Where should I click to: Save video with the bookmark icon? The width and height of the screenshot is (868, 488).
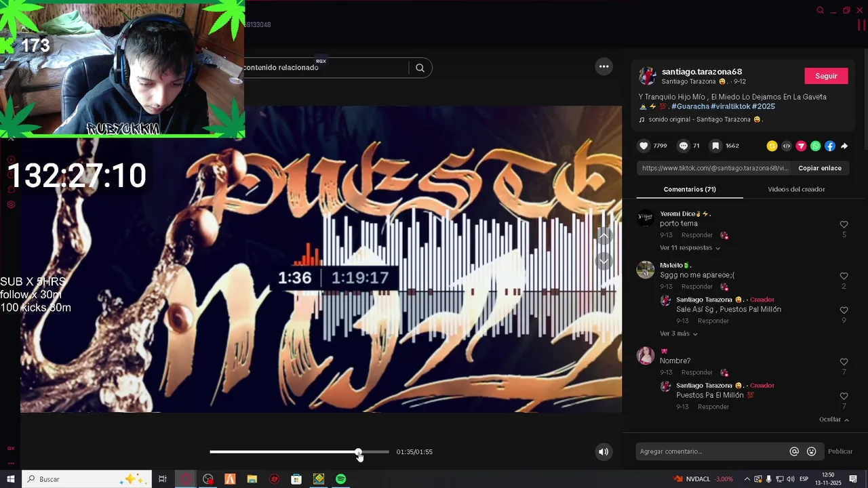pos(715,146)
